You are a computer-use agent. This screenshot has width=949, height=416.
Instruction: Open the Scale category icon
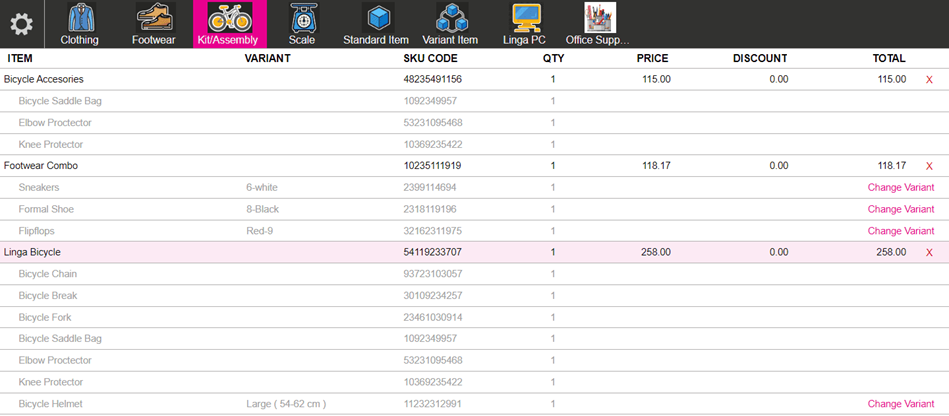pos(301,18)
